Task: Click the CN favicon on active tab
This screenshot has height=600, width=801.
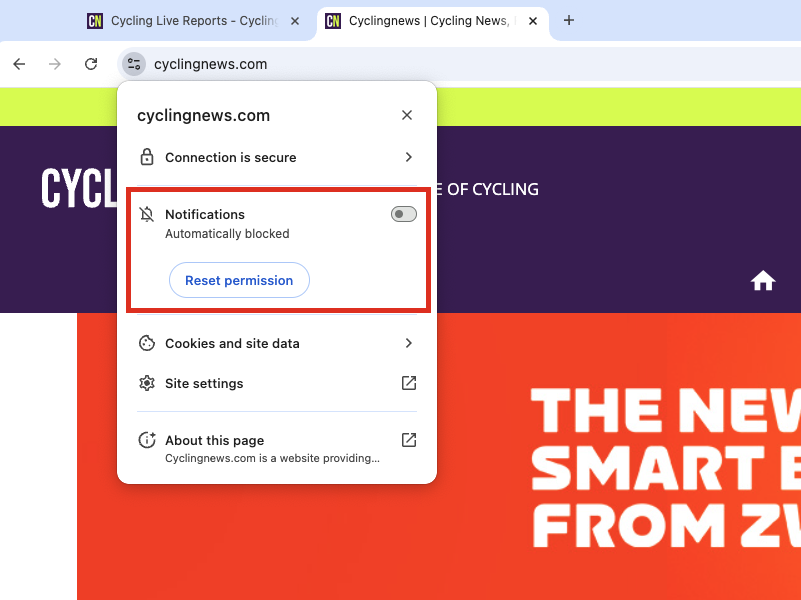Action: pyautogui.click(x=333, y=21)
